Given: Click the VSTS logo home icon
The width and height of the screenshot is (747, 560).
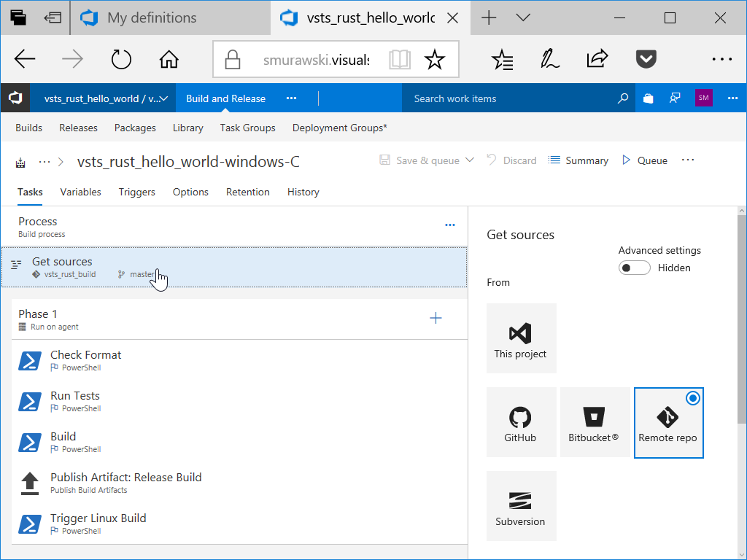Looking at the screenshot, I should click(15, 98).
